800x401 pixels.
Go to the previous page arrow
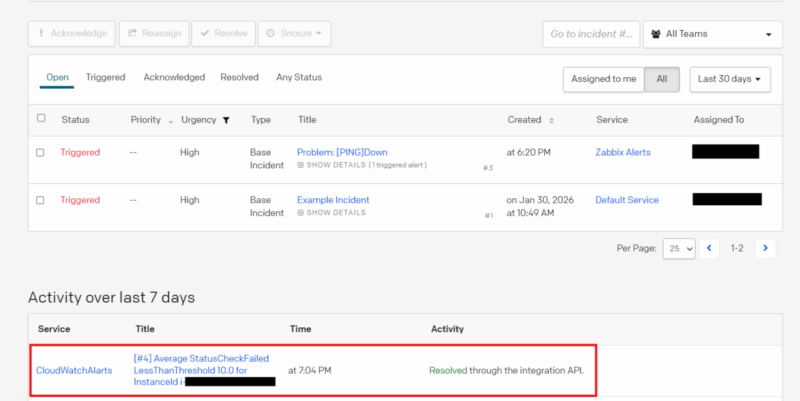[x=710, y=247]
